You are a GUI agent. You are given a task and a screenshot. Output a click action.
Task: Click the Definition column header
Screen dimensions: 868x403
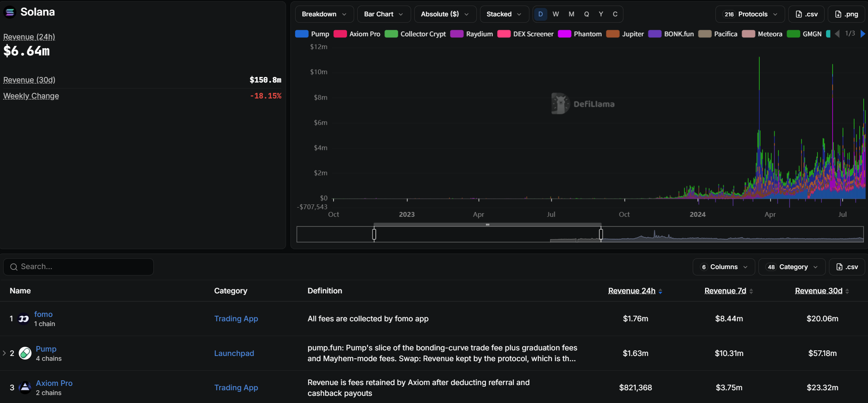point(325,291)
